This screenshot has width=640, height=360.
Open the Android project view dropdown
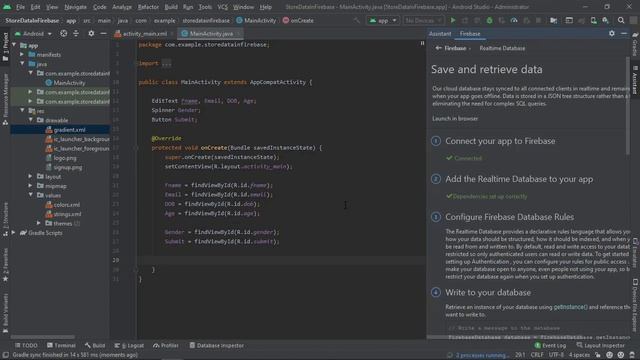point(33,33)
